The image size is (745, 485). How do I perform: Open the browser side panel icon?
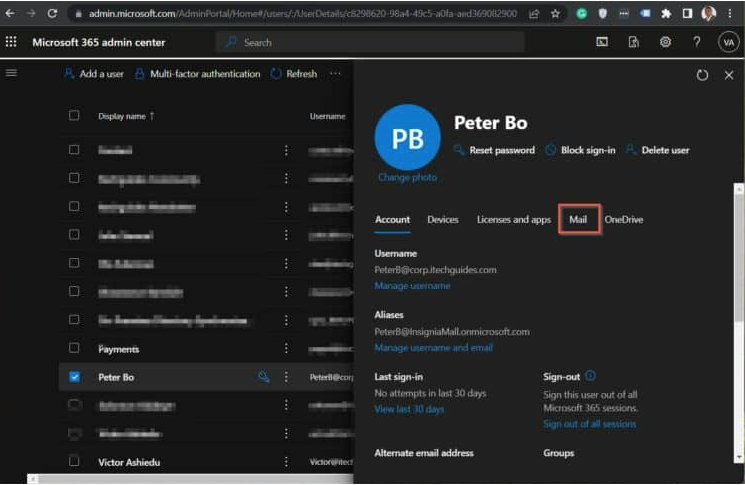click(x=687, y=14)
